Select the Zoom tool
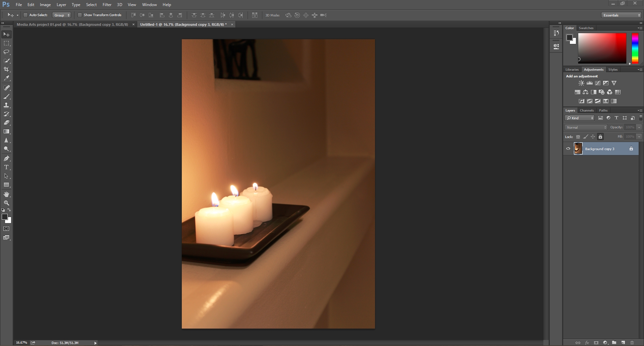The width and height of the screenshot is (644, 346). tap(6, 203)
